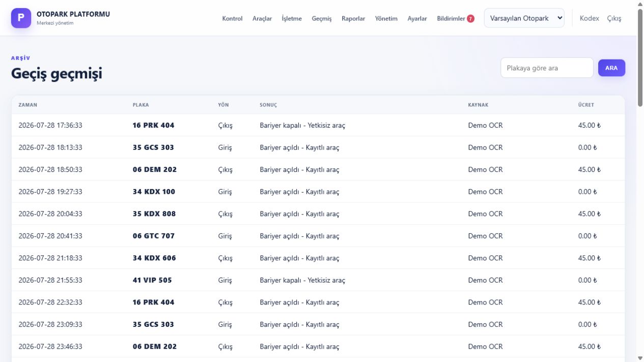Open the Kontrol menu item

coord(232,18)
